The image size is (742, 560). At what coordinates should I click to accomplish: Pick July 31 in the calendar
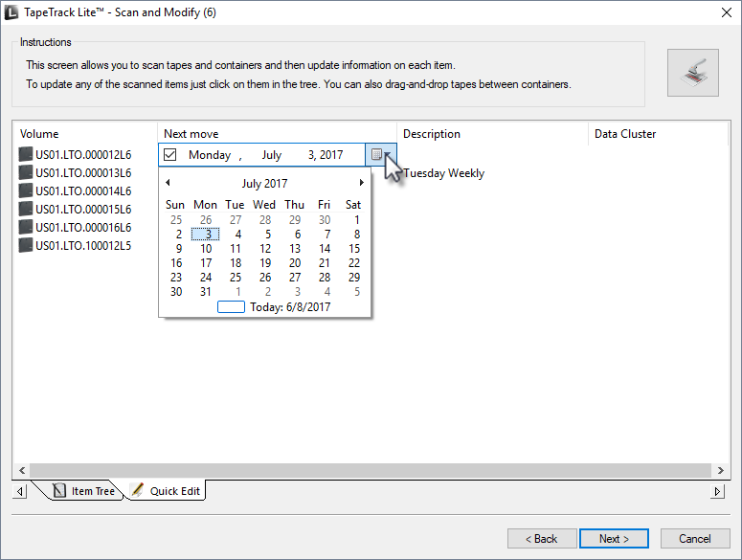206,292
